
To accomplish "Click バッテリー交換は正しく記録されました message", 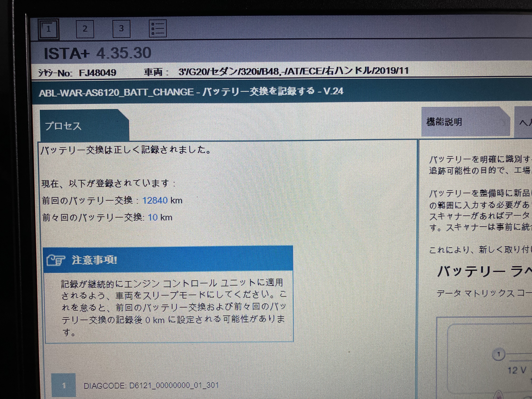I will [x=126, y=150].
